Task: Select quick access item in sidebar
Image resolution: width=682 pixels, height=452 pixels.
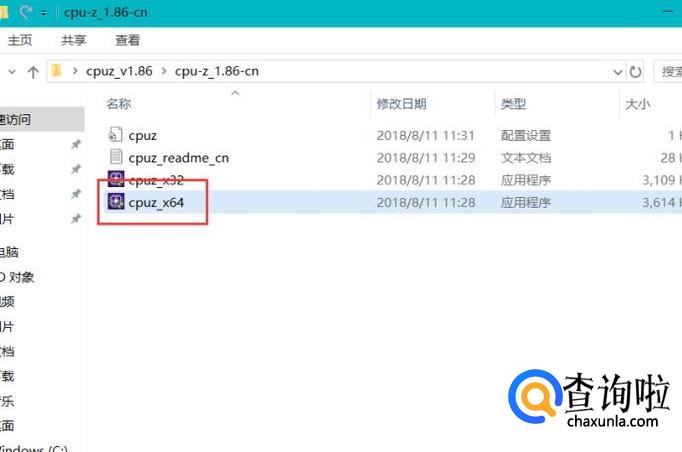Action: pyautogui.click(x=41, y=119)
